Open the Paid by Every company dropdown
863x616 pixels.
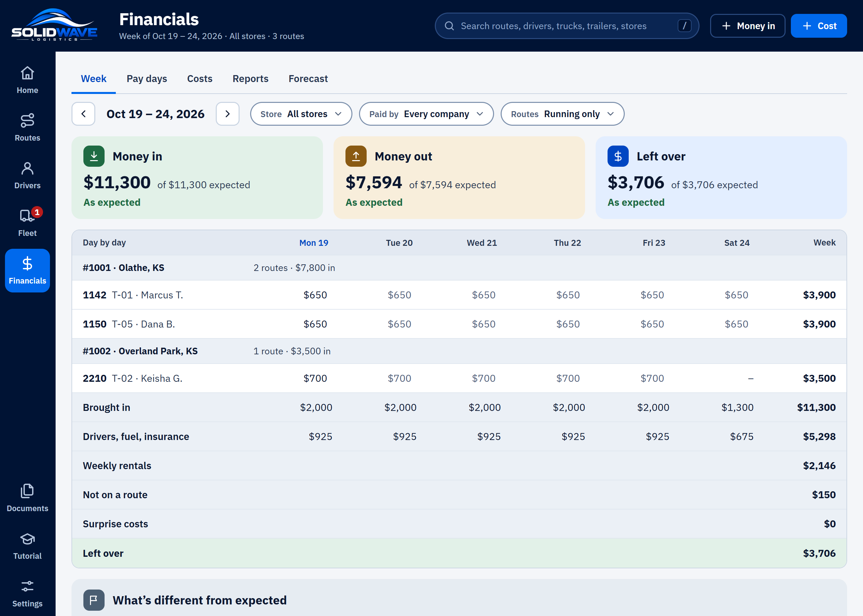(x=427, y=114)
